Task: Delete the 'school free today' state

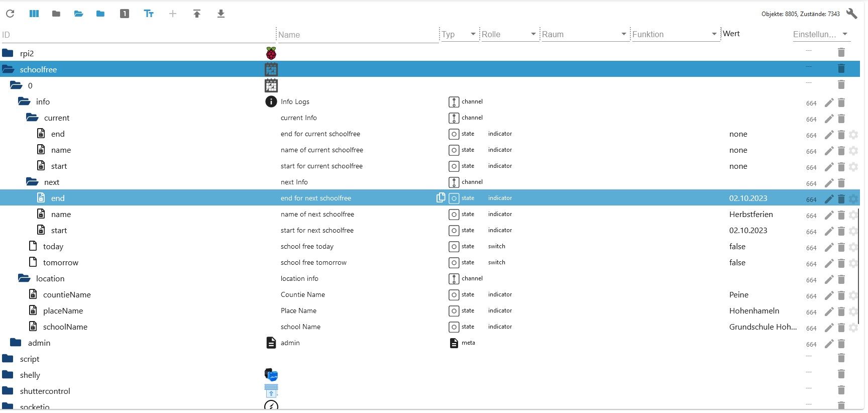Action: (841, 247)
